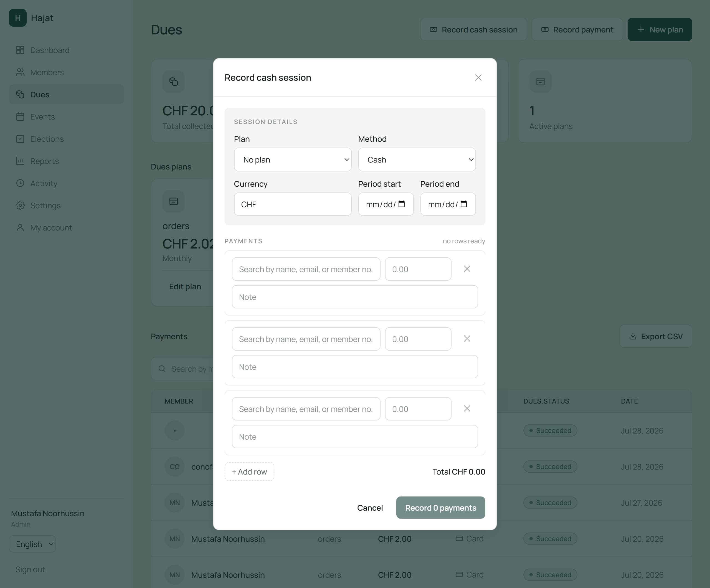Open Activity in the sidebar

point(66,183)
